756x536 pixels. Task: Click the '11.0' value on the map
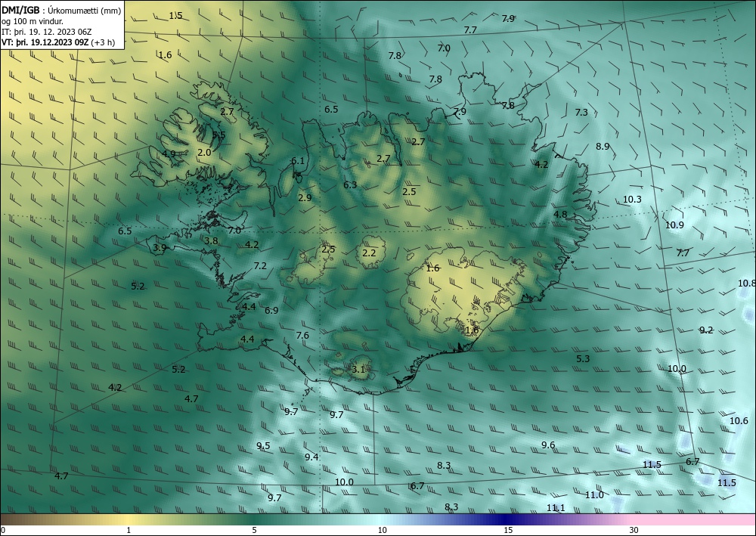594,495
